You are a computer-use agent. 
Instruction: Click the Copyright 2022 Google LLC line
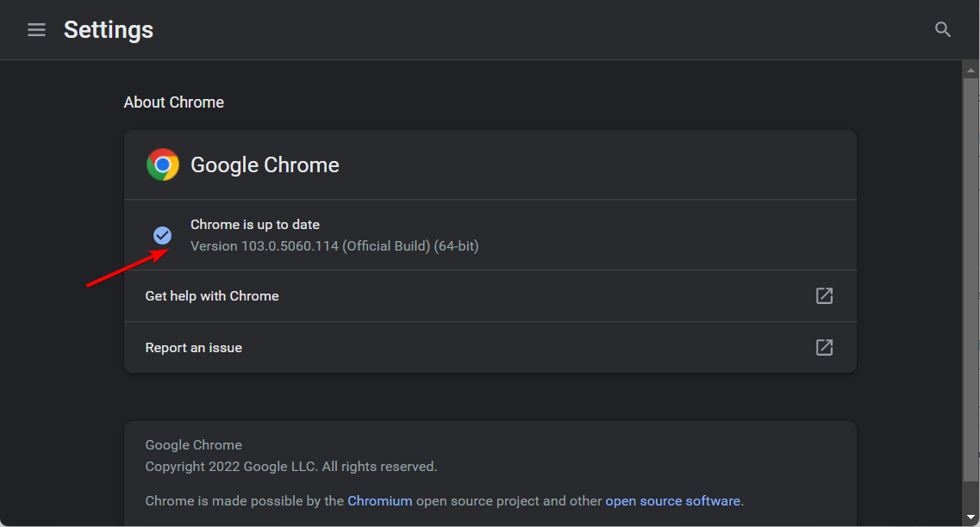tap(291, 467)
